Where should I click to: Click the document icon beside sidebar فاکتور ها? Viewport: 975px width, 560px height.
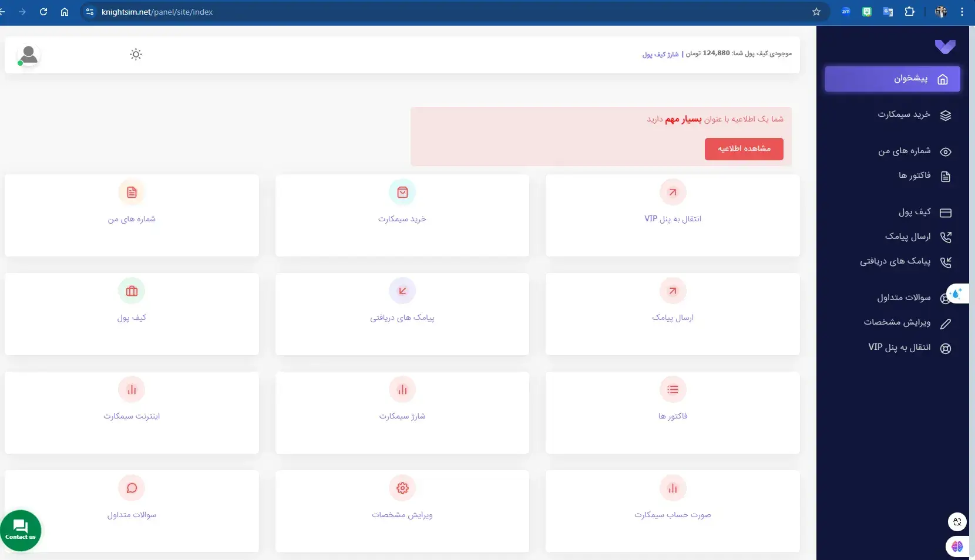(x=946, y=177)
